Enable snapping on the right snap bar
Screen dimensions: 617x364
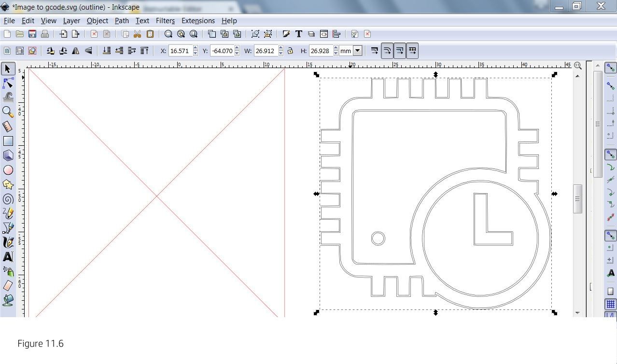(610, 68)
